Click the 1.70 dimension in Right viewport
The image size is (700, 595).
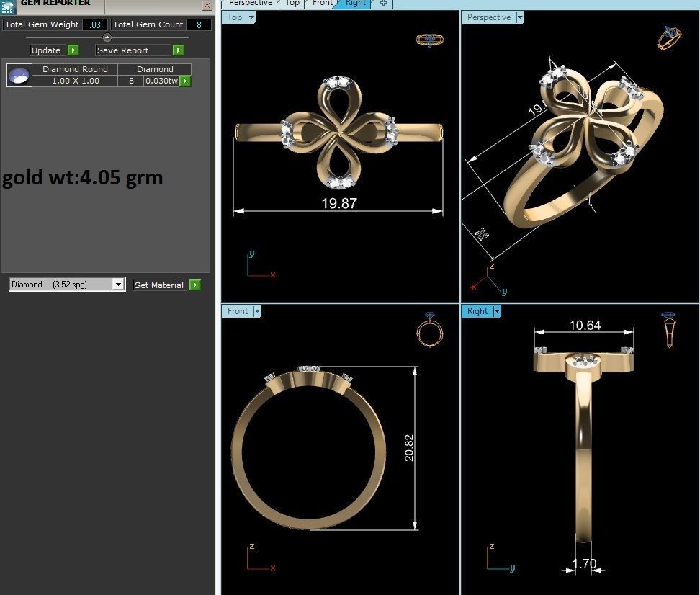[584, 564]
